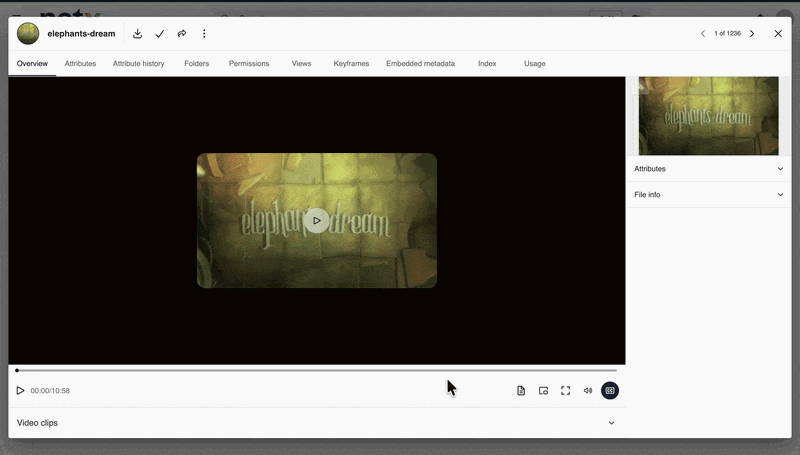Switch to the Keyframes tab

[x=351, y=64]
